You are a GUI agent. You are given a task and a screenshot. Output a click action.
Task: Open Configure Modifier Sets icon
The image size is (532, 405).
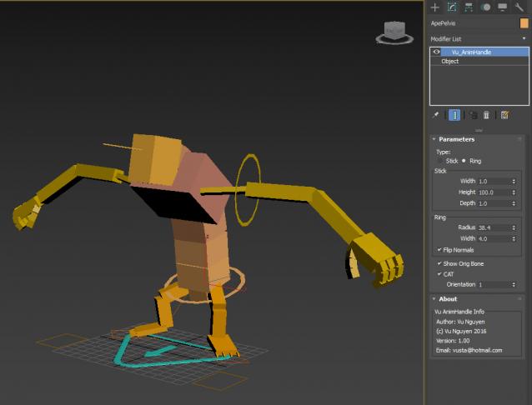(x=504, y=115)
